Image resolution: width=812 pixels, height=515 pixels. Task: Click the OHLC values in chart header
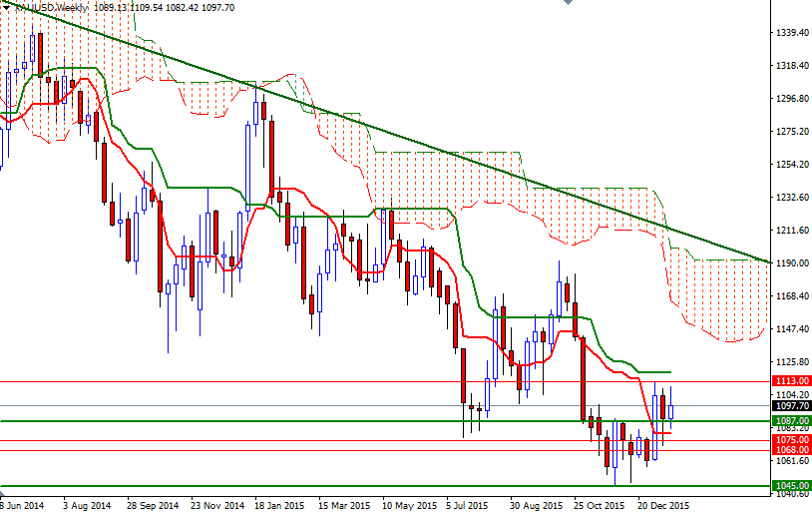[165, 8]
